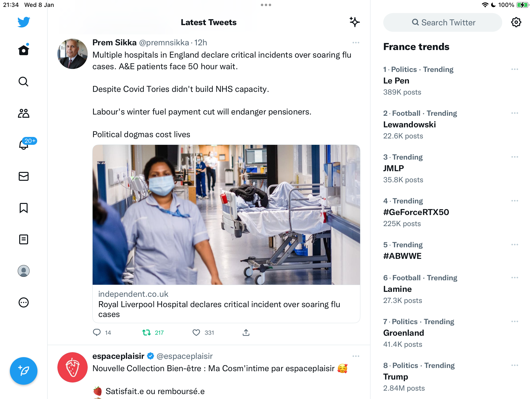The height and width of the screenshot is (399, 532).
Task: Open the Explore search icon in sidebar
Action: pos(24,82)
